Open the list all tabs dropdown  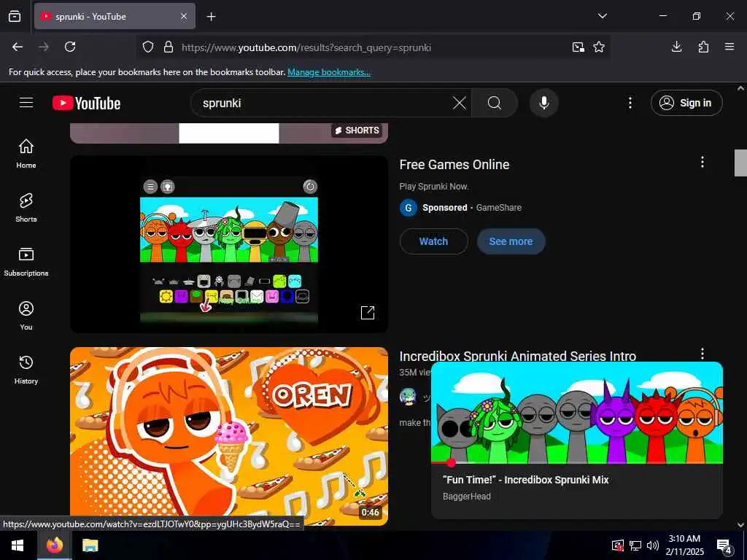[602, 16]
